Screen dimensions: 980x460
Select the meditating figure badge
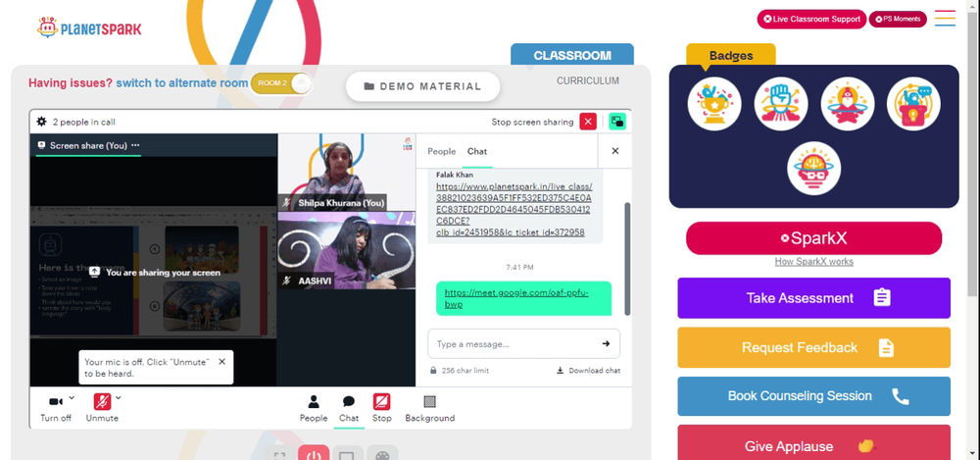[848, 104]
